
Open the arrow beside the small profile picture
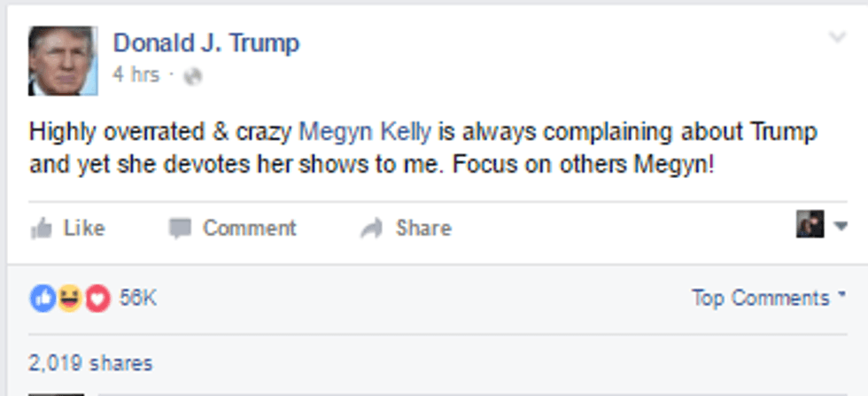pyautogui.click(x=841, y=226)
